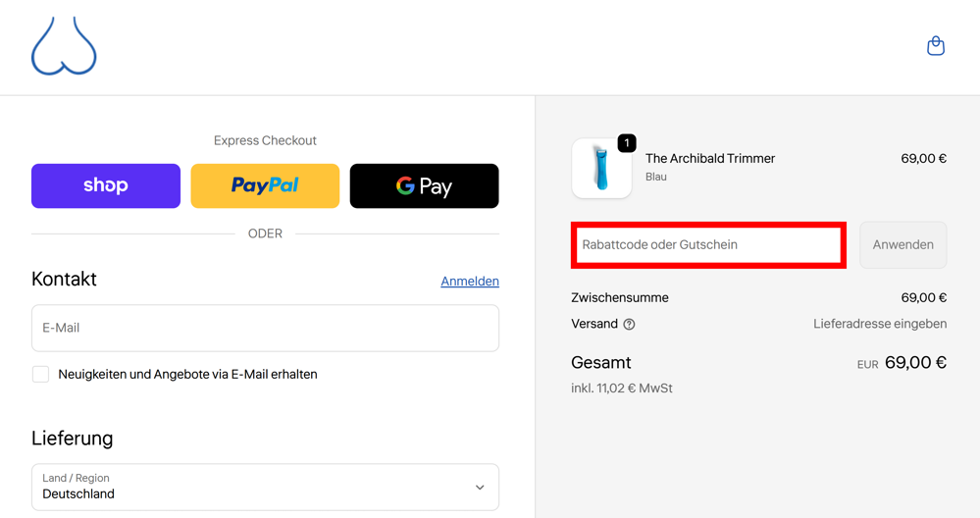The width and height of the screenshot is (980, 518).
Task: Enable news and offers email checkbox
Action: (40, 375)
